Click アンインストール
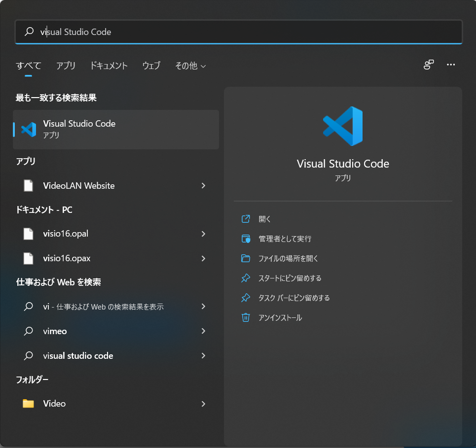Screen dimensions: 476x448 click(x=280, y=317)
